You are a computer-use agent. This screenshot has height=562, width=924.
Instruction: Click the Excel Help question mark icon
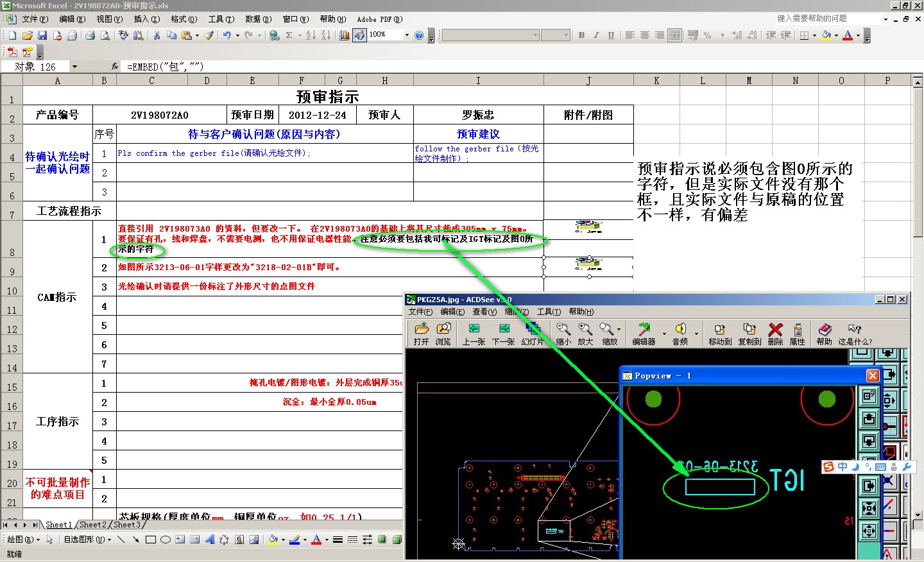click(419, 35)
